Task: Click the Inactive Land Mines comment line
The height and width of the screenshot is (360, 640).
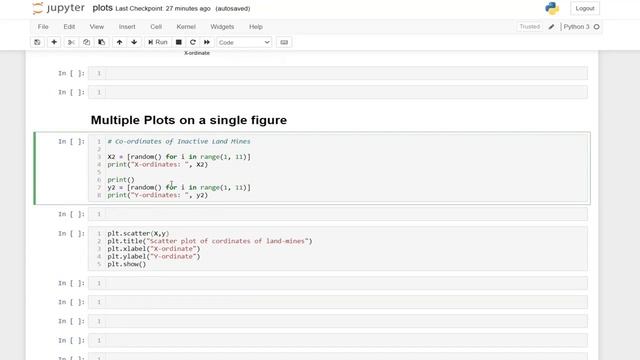Action: [179, 141]
